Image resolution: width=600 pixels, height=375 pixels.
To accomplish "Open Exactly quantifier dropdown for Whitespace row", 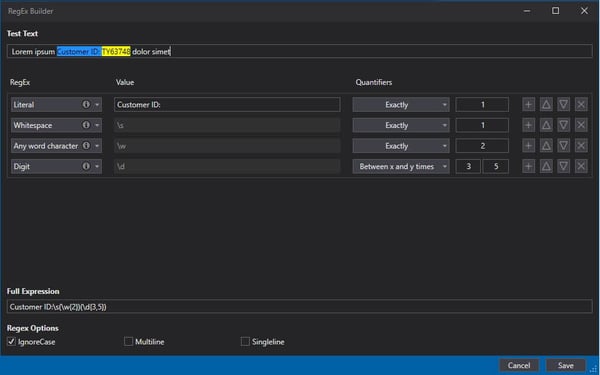I will [401, 125].
